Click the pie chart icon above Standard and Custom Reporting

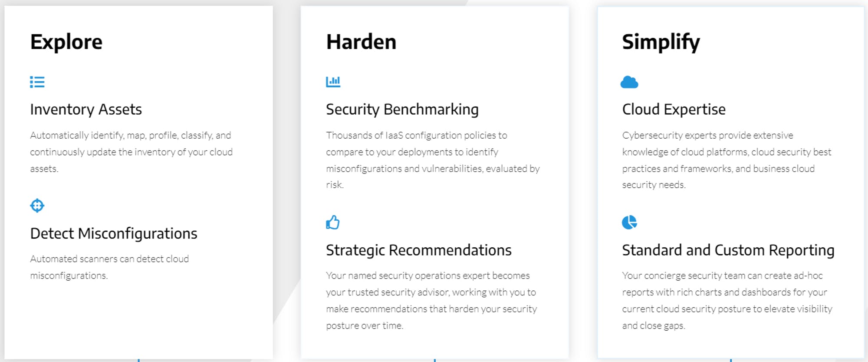tap(629, 223)
